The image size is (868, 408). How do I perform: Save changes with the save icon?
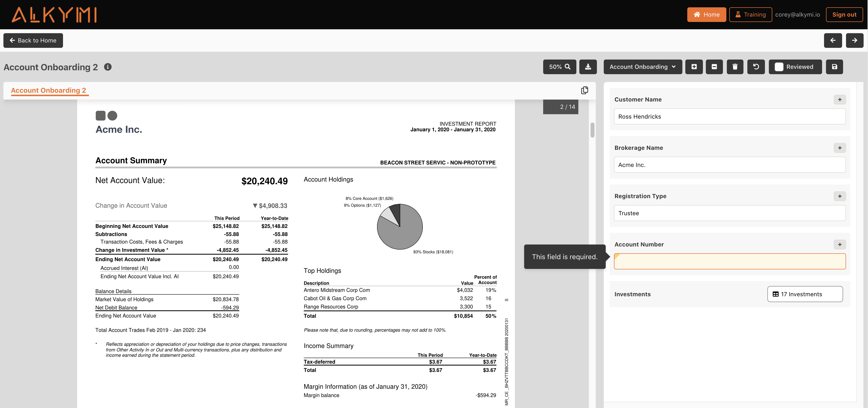click(x=835, y=67)
